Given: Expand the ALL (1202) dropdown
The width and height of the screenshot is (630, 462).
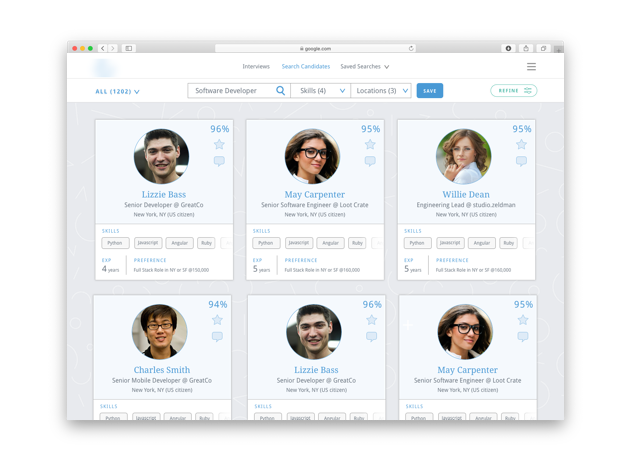Looking at the screenshot, I should point(117,91).
